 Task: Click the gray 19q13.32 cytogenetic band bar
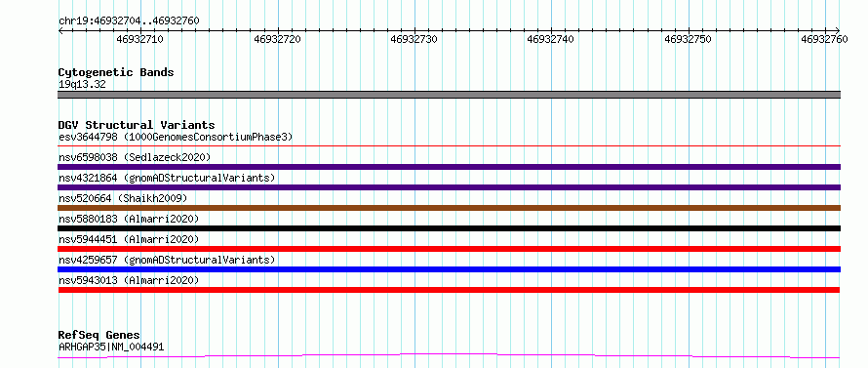pos(449,95)
